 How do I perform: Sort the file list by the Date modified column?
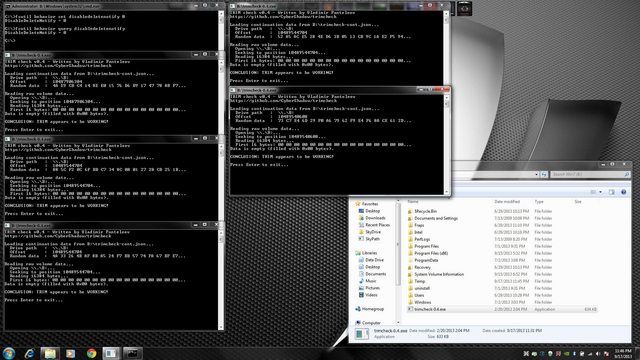[507, 202]
